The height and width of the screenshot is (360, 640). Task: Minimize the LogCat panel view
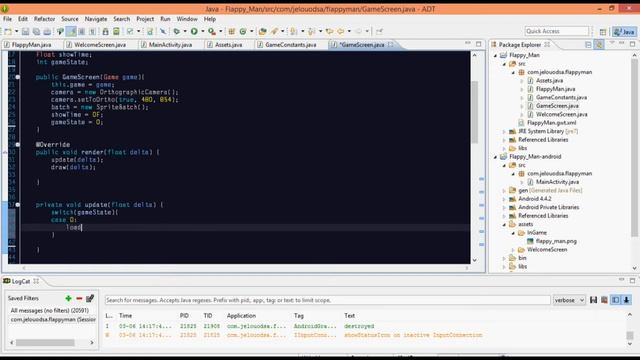pyautogui.click(x=621, y=280)
